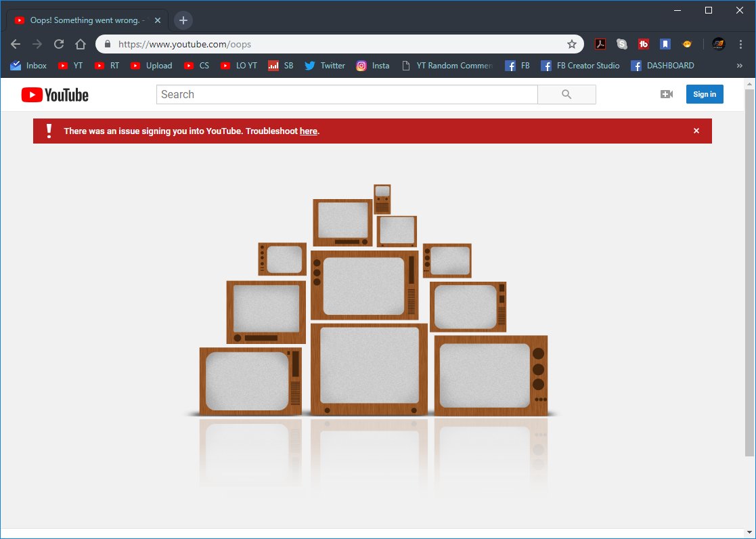Open the Chrome three-dot menu
This screenshot has width=756, height=539.
[740, 45]
